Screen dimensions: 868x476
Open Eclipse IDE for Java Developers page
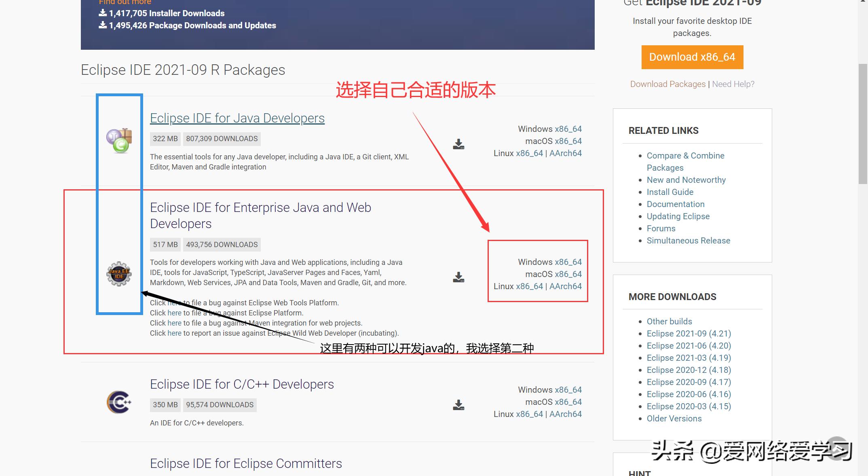pos(237,118)
